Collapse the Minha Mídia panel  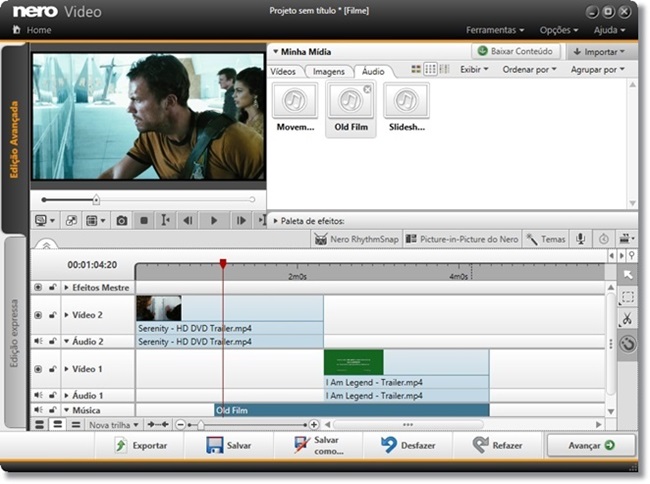(x=275, y=52)
